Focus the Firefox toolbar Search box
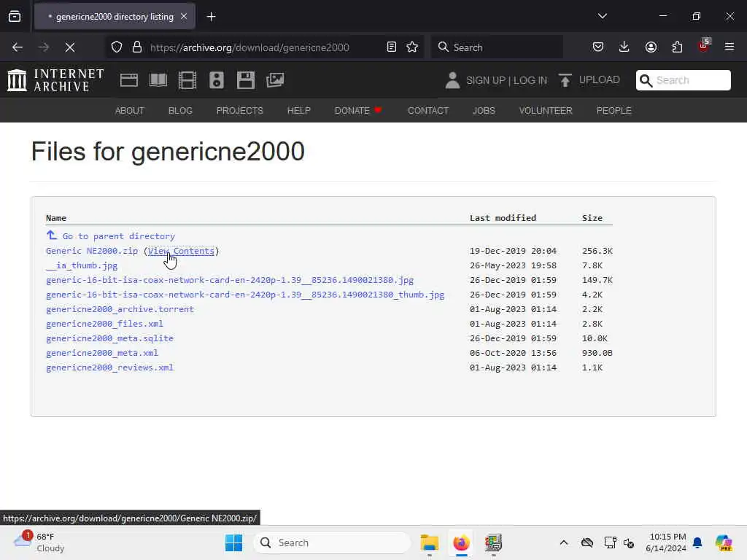 click(497, 47)
